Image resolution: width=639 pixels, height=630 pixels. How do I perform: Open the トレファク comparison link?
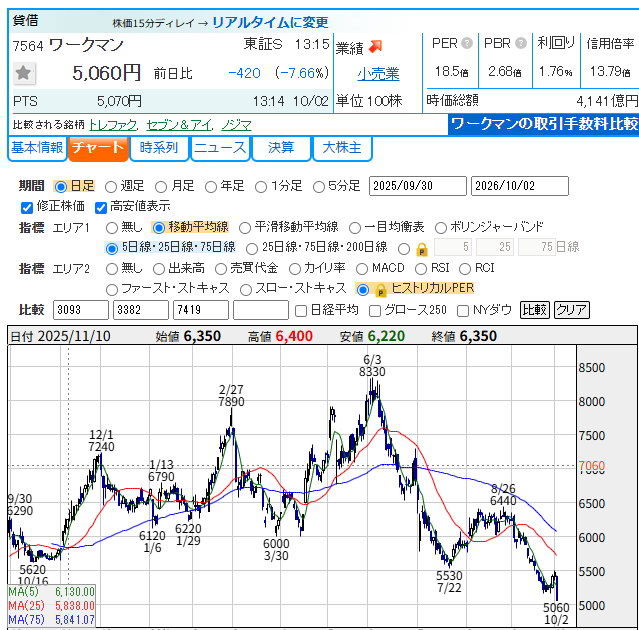pyautogui.click(x=113, y=125)
